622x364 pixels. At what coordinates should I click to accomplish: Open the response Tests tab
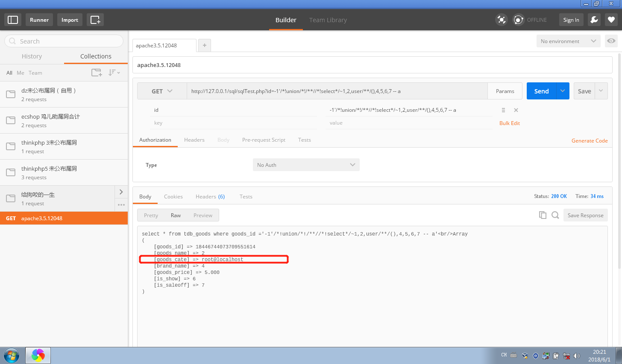pos(246,197)
